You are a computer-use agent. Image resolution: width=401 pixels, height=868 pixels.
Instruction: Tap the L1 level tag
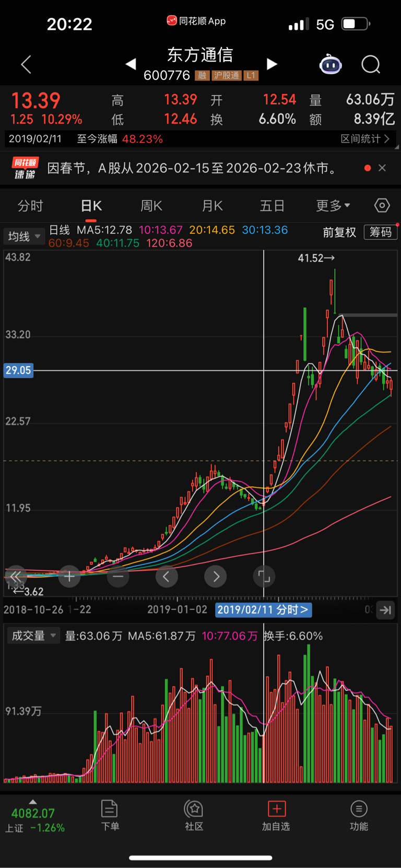[x=251, y=76]
